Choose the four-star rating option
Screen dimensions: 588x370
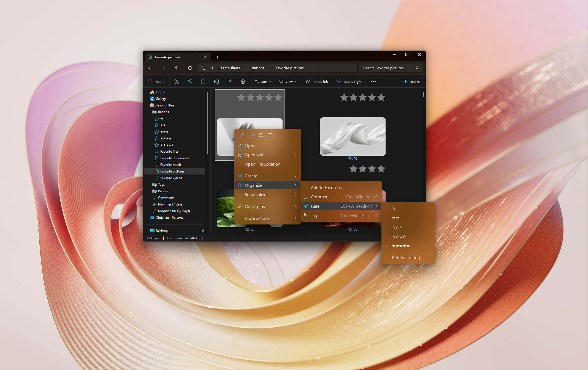coord(408,237)
